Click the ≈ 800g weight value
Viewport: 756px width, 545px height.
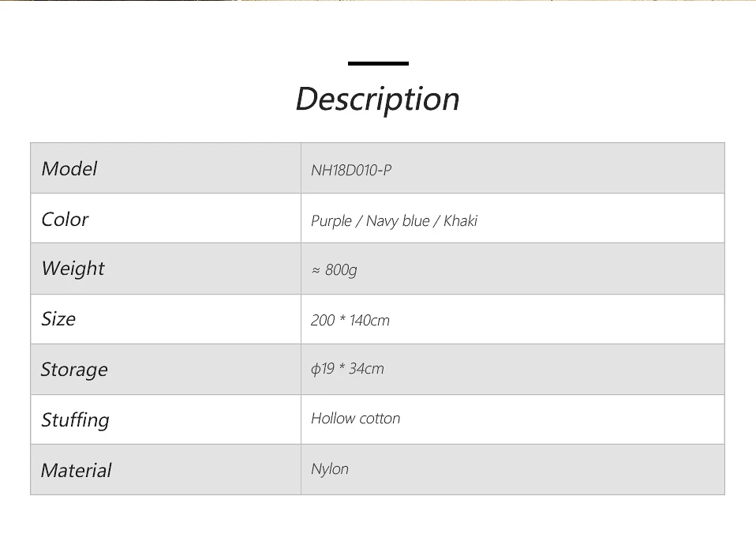coord(334,270)
